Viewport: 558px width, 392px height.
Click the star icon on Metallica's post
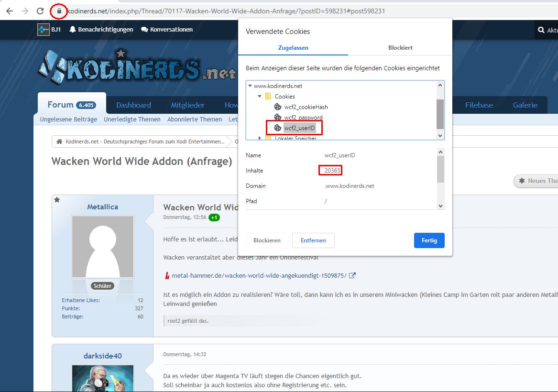click(x=57, y=200)
